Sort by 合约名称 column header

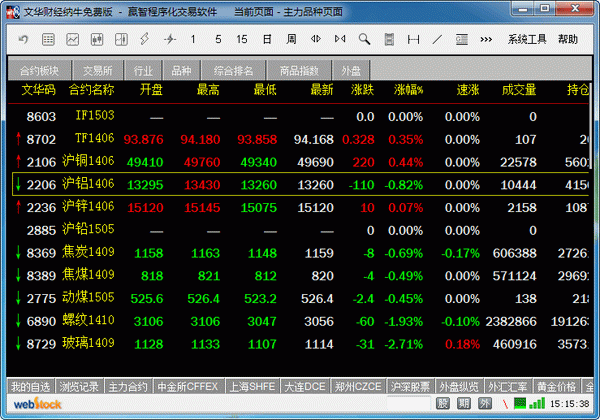91,90
